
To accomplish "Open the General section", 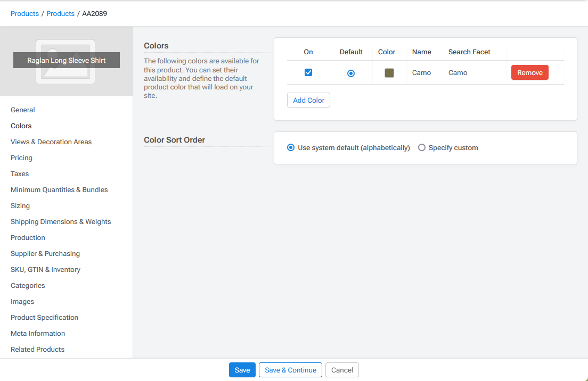I will coord(23,110).
